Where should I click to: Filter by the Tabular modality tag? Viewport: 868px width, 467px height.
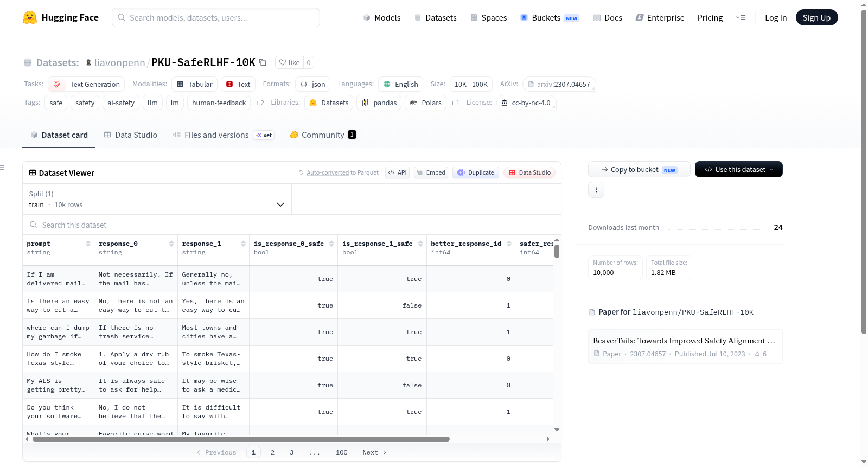194,84
